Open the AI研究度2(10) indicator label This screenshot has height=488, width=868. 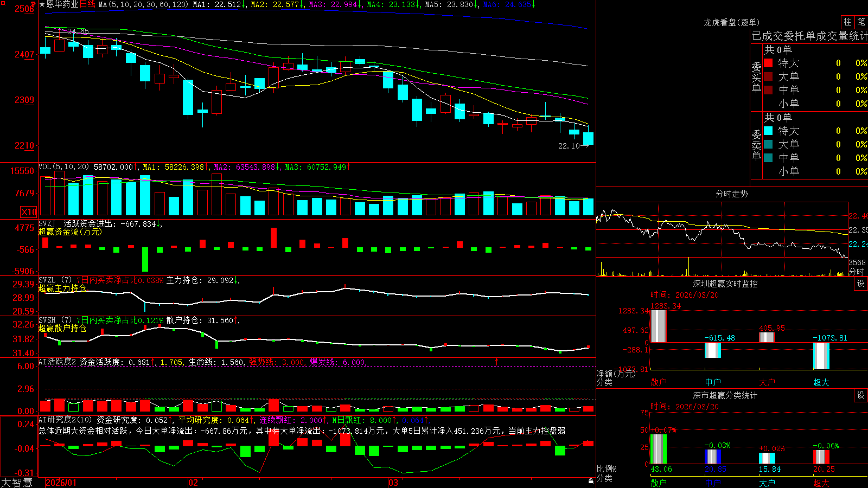coord(66,420)
